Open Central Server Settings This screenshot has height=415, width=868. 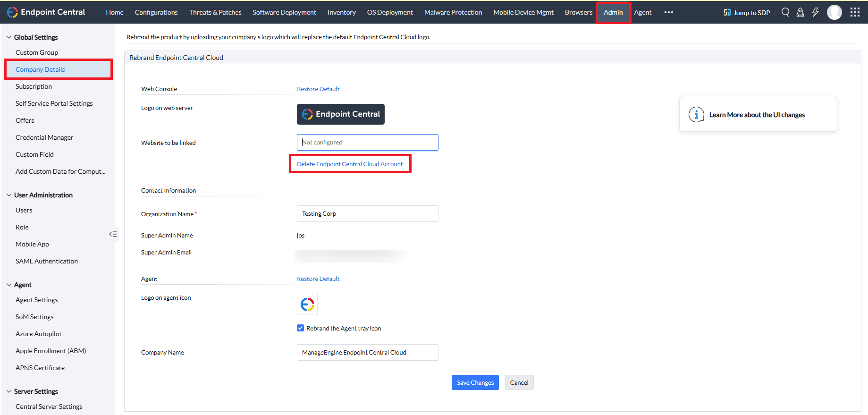[x=49, y=407]
